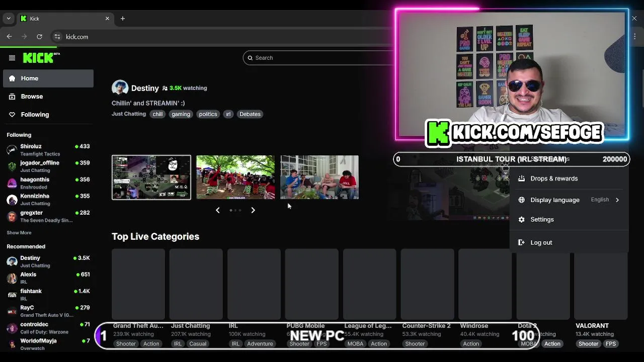Open League of Legends category card

pyautogui.click(x=369, y=284)
